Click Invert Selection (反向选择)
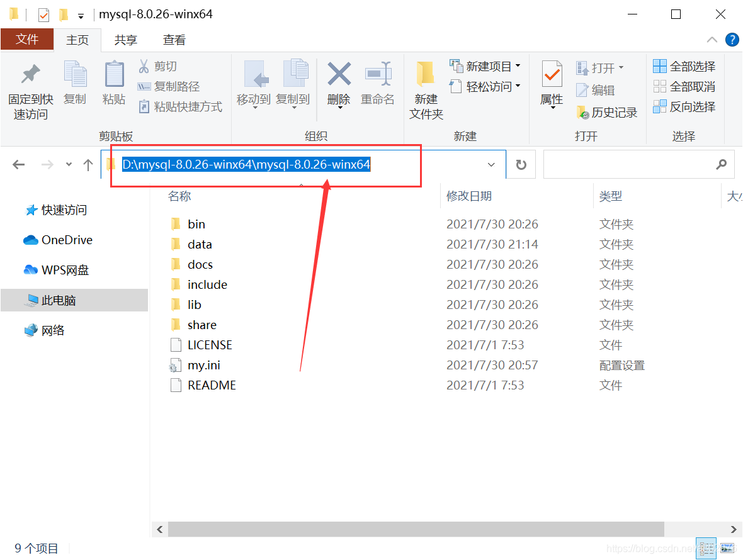Viewport: 743px width, 560px height. click(x=684, y=107)
